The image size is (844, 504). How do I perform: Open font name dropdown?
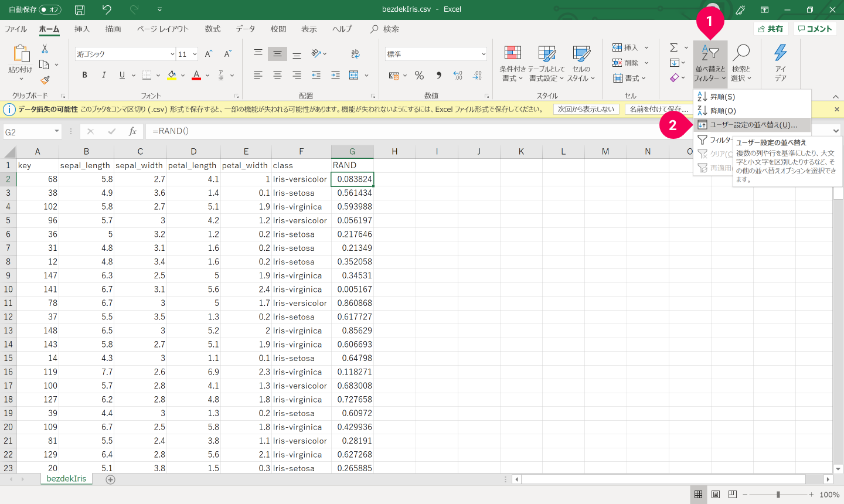pos(172,54)
